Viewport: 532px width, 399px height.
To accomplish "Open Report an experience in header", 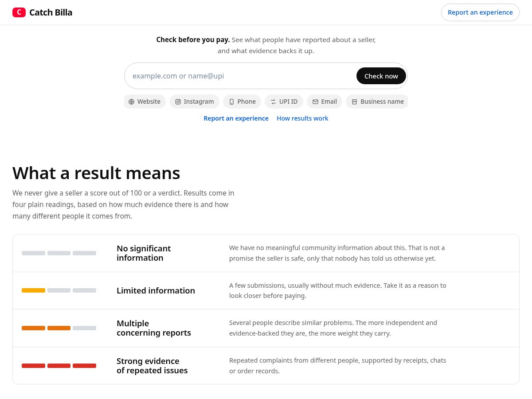I will pos(480,12).
